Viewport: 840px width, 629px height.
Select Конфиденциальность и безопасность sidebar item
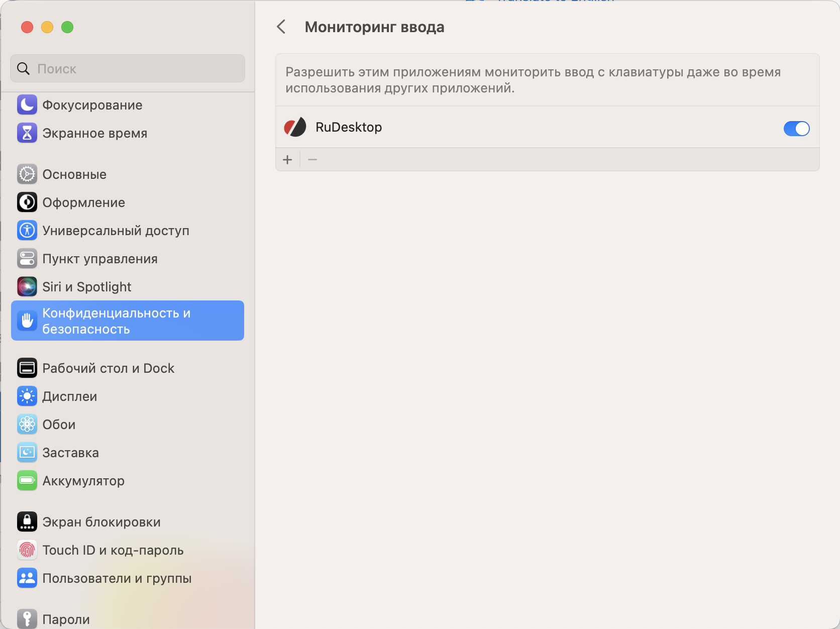(128, 321)
